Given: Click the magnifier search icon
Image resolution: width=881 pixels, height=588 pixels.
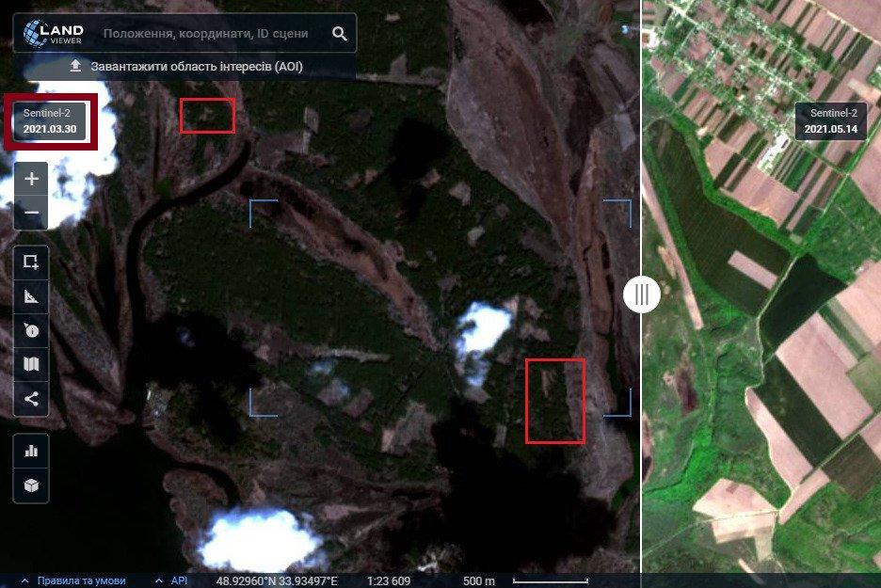Looking at the screenshot, I should point(340,34).
